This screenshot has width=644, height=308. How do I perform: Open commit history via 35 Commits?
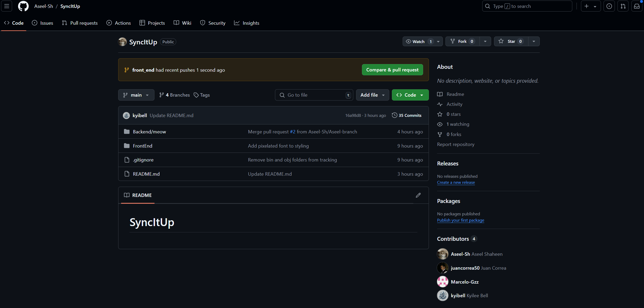pyautogui.click(x=407, y=115)
